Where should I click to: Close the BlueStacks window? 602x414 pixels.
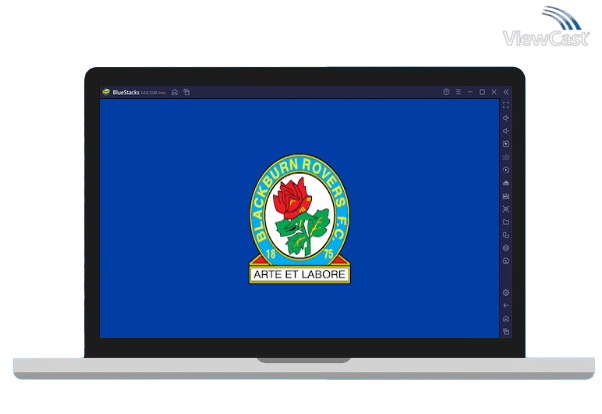coord(494,92)
